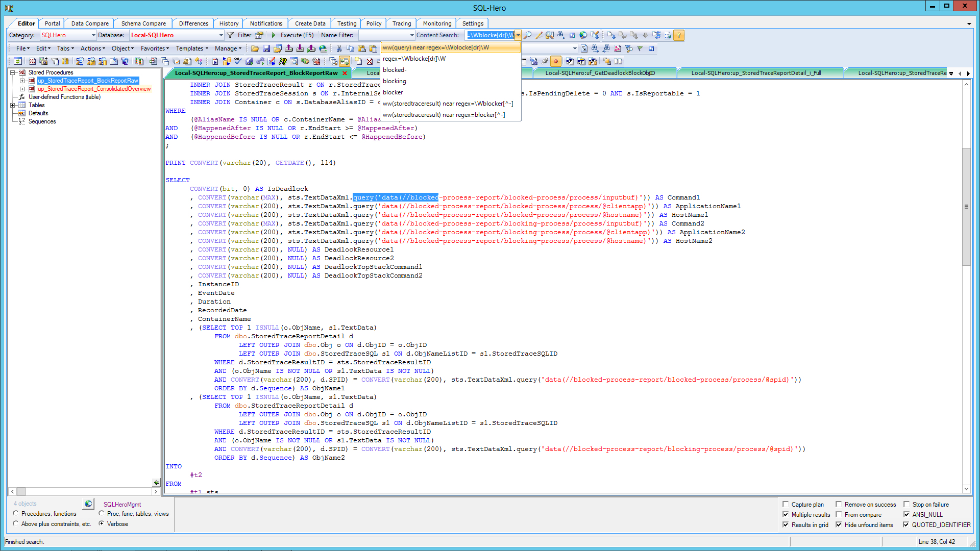Click the red record dot icon
The height and width of the screenshot is (551, 980).
[556, 61]
